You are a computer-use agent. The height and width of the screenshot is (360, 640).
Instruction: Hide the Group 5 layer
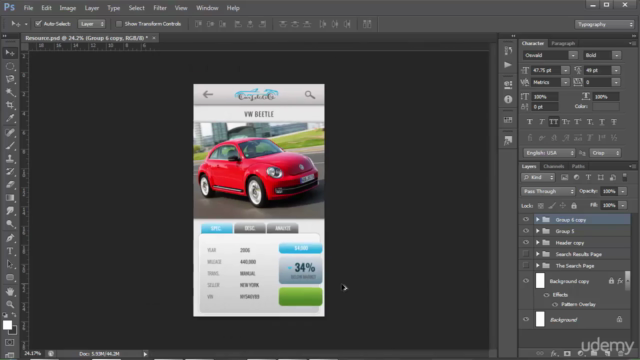pyautogui.click(x=526, y=231)
